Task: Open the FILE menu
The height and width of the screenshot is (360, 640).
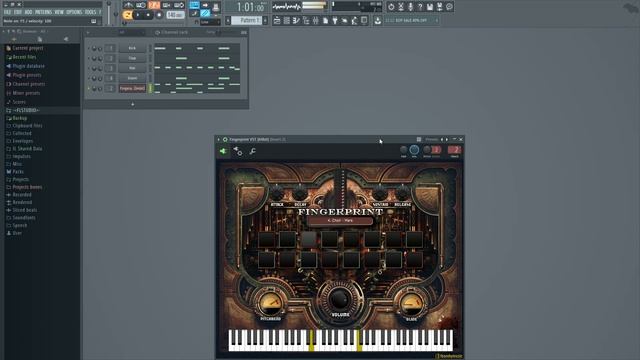Action: (7, 12)
